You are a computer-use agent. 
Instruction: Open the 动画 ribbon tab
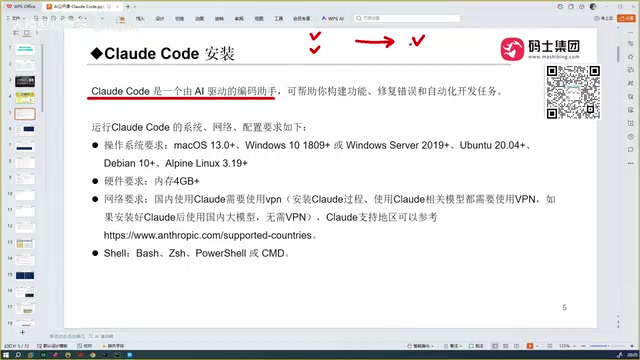click(199, 19)
